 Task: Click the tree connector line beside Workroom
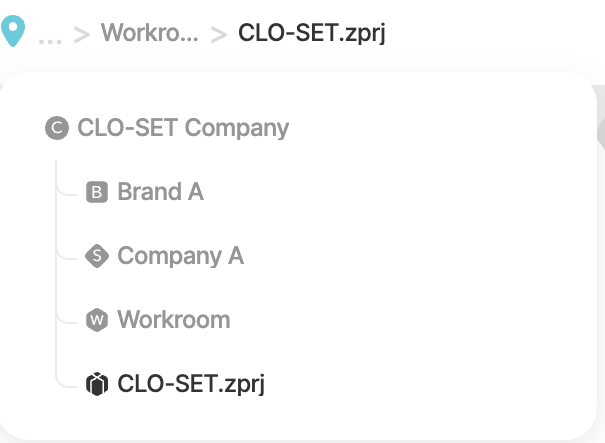click(x=66, y=316)
